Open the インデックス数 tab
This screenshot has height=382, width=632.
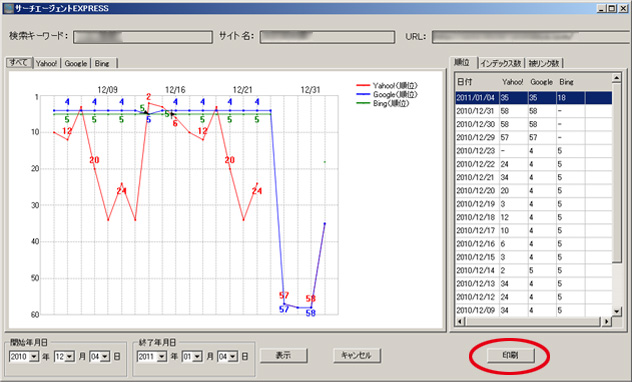[x=501, y=63]
